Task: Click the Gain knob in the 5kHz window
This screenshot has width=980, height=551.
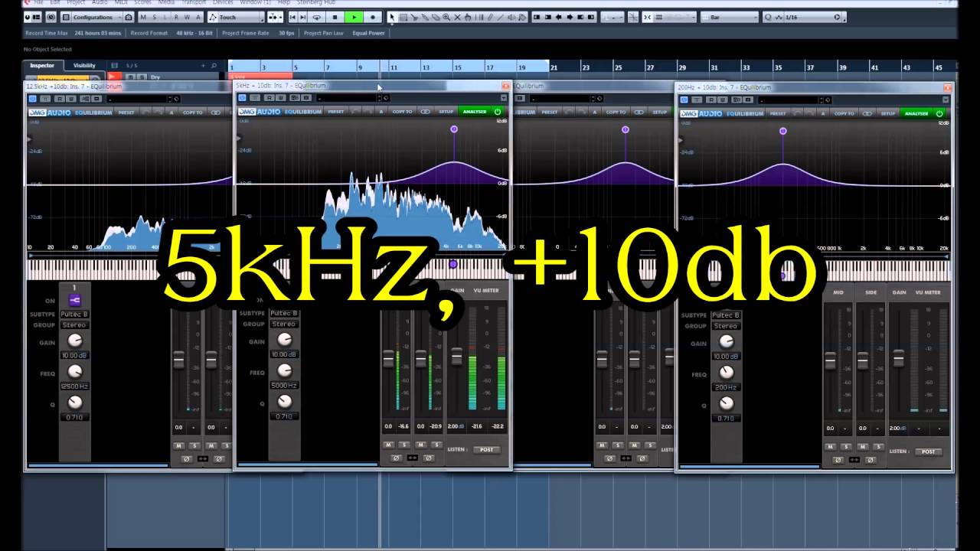Action: [x=284, y=340]
